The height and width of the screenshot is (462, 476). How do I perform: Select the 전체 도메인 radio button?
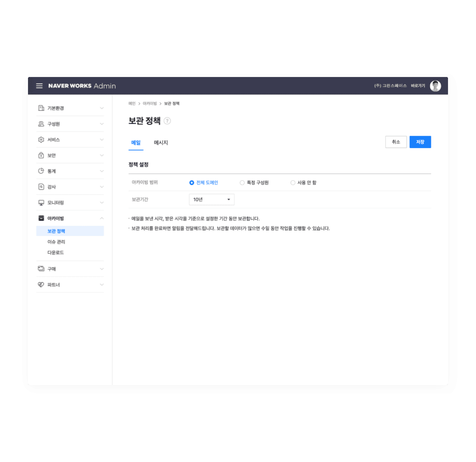coord(192,183)
